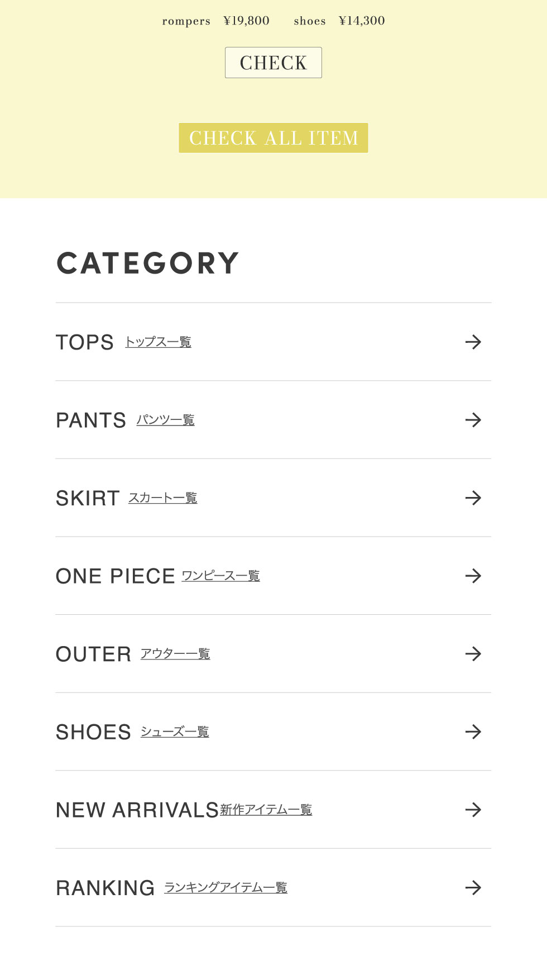
Task: Open the シューズ一覧 link
Action: [175, 732]
